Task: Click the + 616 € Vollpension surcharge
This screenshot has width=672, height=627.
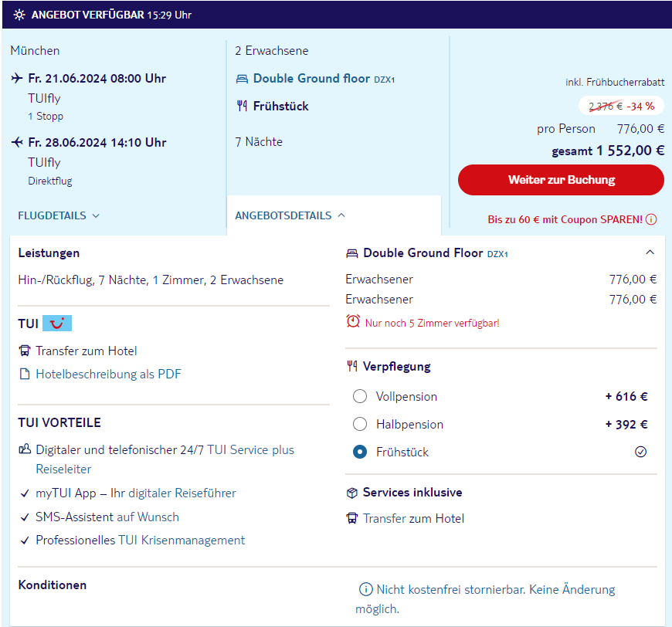Action: click(626, 396)
